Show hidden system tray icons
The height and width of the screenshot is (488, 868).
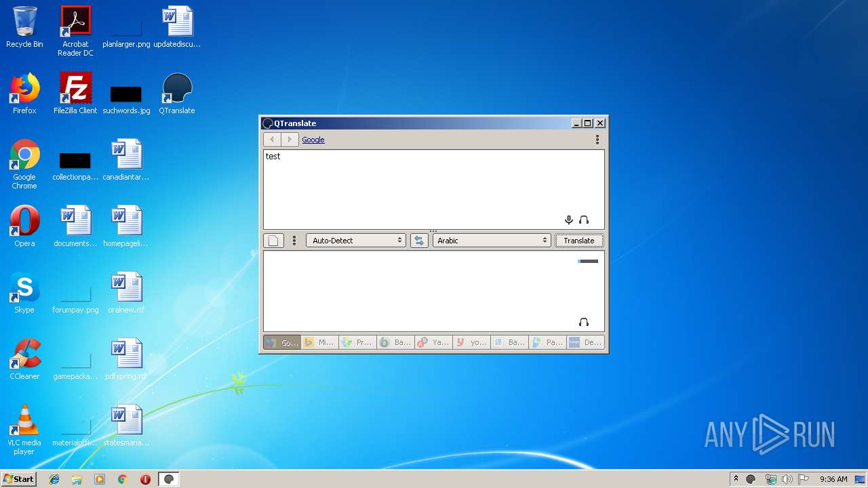(x=736, y=479)
